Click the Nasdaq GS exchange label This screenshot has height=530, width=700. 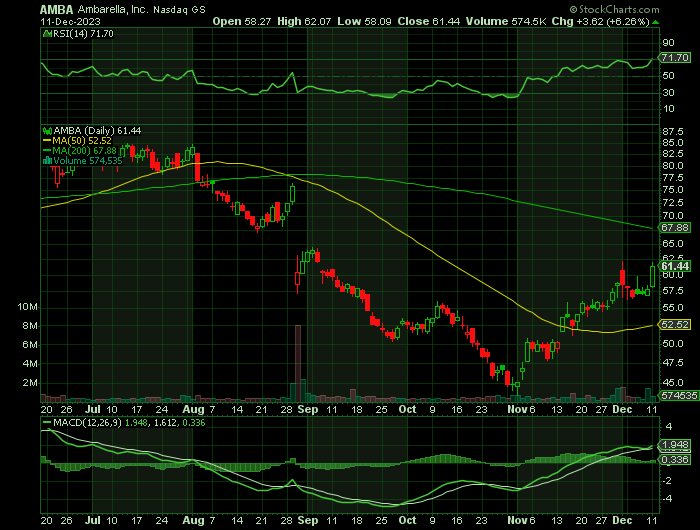coord(179,10)
